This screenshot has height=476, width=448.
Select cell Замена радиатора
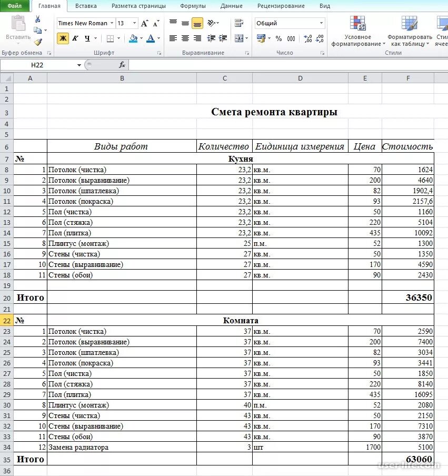(122, 447)
